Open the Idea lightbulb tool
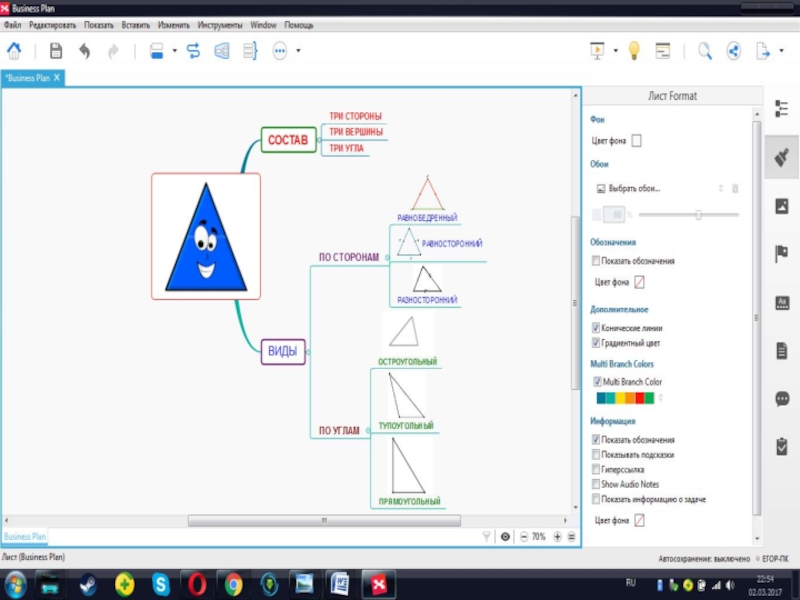The height and width of the screenshot is (600, 800). pos(633,51)
